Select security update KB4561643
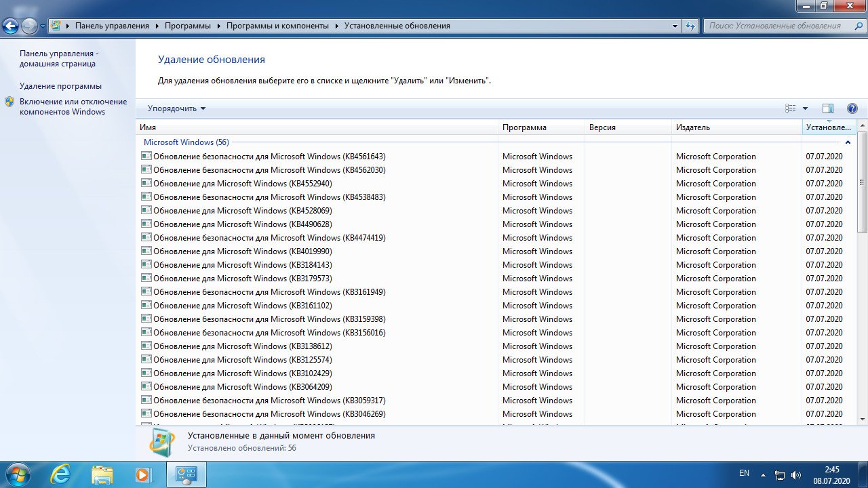The image size is (868, 488). (x=496, y=156)
